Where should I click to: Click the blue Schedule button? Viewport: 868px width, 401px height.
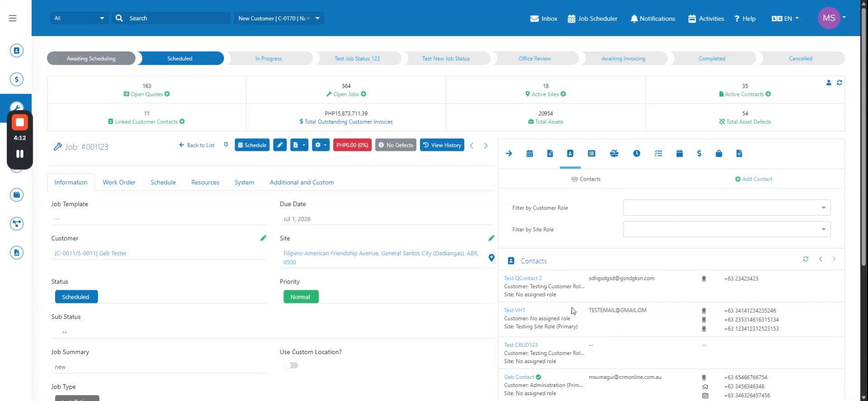(252, 145)
